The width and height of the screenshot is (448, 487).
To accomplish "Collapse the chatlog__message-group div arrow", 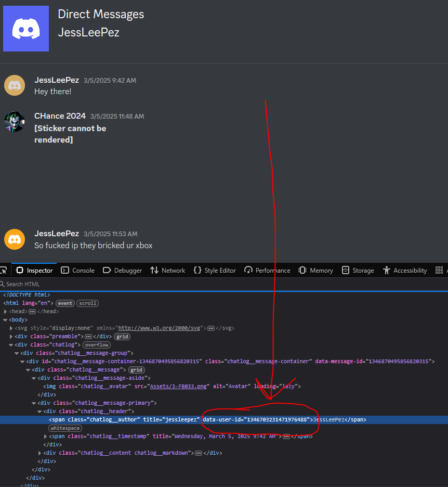I will [x=17, y=353].
